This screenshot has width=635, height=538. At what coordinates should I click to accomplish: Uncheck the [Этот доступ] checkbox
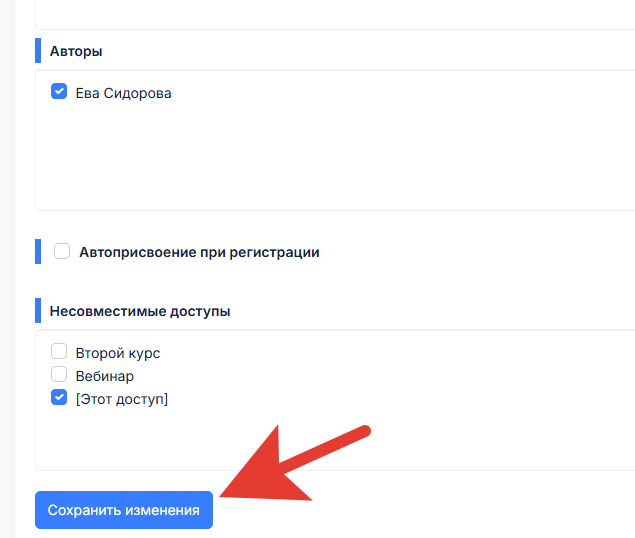pyautogui.click(x=59, y=398)
